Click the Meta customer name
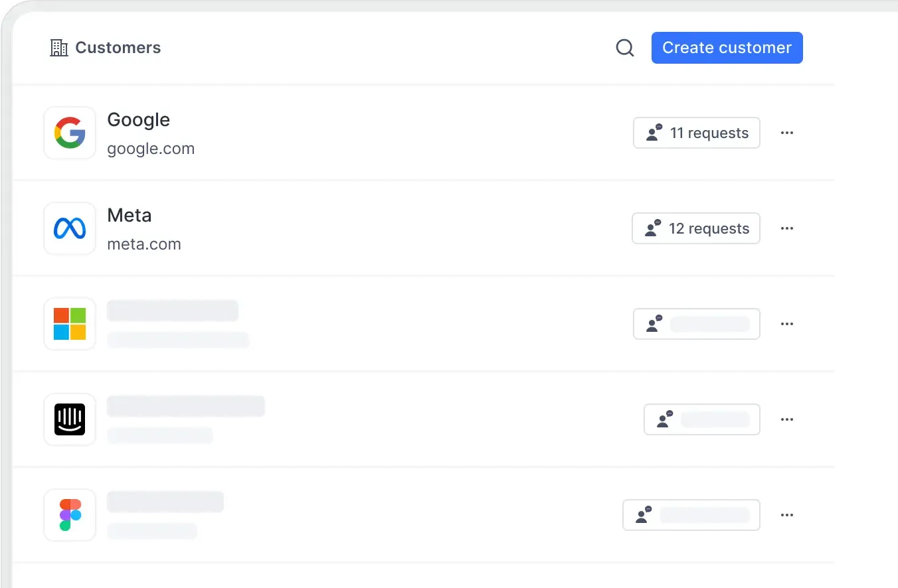The image size is (898, 588). [130, 215]
